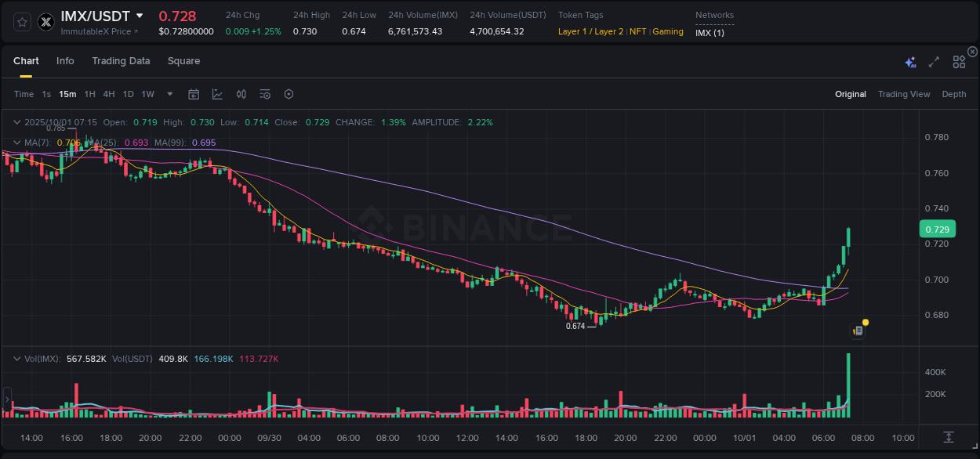980x459 pixels.
Task: Switch chart mode to Trading View
Action: 903,94
